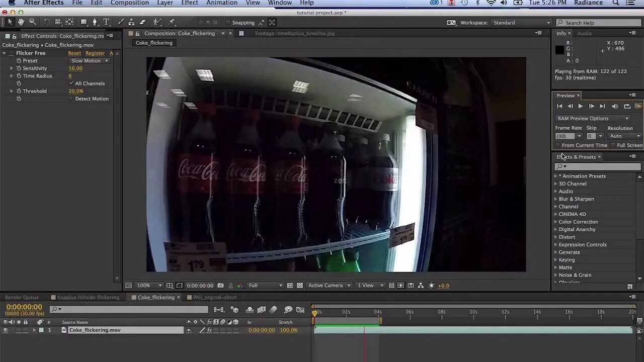Open the RAM Preview Options dropdown

tap(593, 119)
